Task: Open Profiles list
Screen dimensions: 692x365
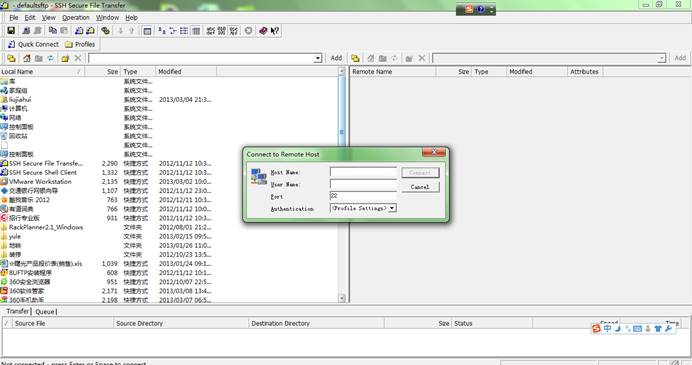Action: tap(80, 44)
